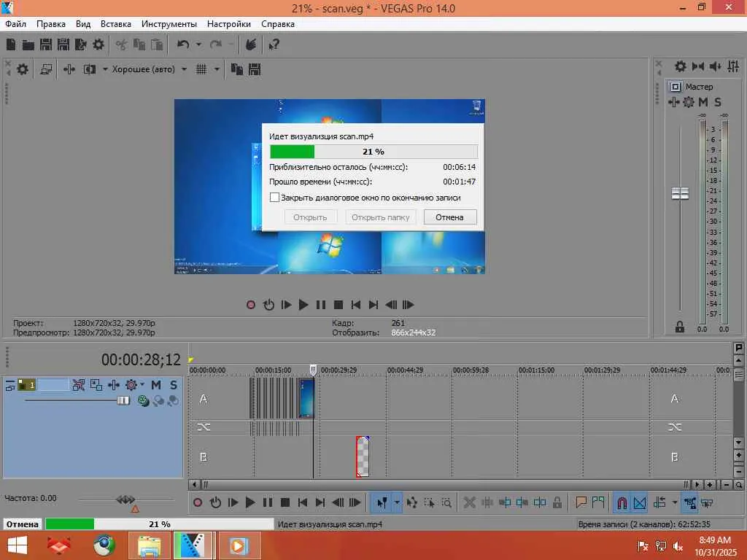747x560 pixels.
Task: Solo video track 1 with S
Action: pos(174,385)
